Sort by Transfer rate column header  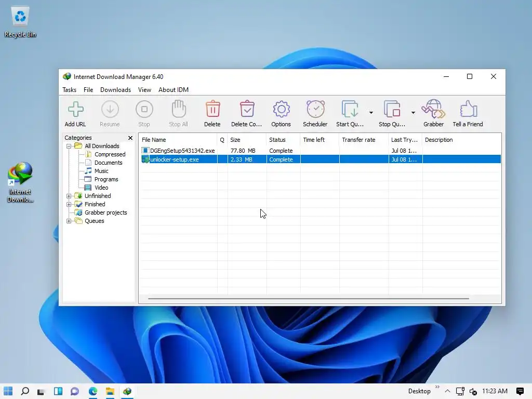pyautogui.click(x=364, y=140)
